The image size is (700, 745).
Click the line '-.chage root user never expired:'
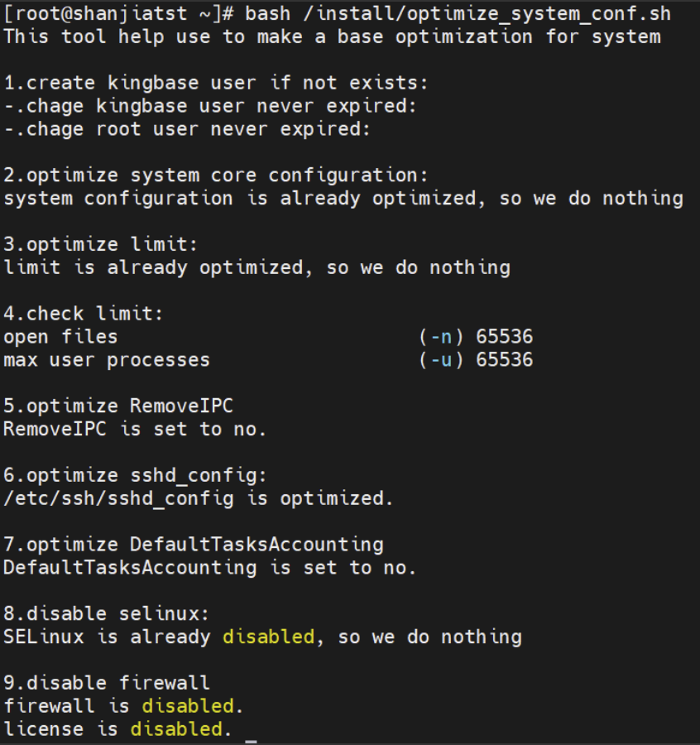click(x=187, y=129)
